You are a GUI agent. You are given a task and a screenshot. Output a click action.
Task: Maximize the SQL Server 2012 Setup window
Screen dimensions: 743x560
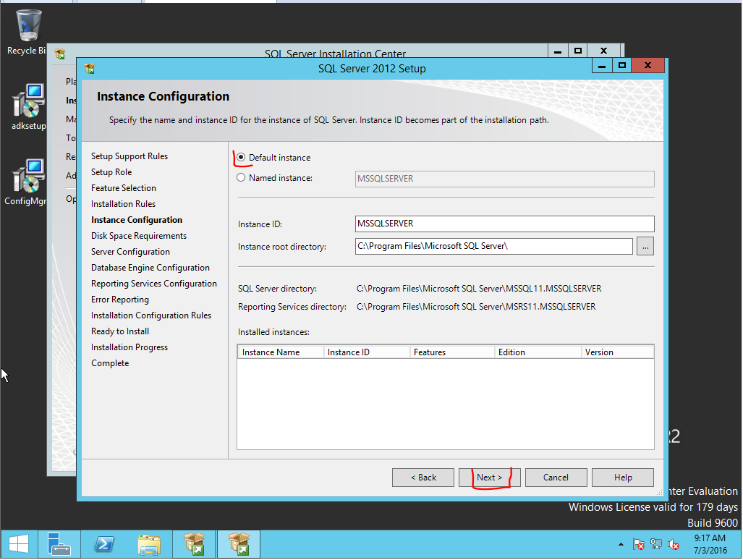[621, 66]
